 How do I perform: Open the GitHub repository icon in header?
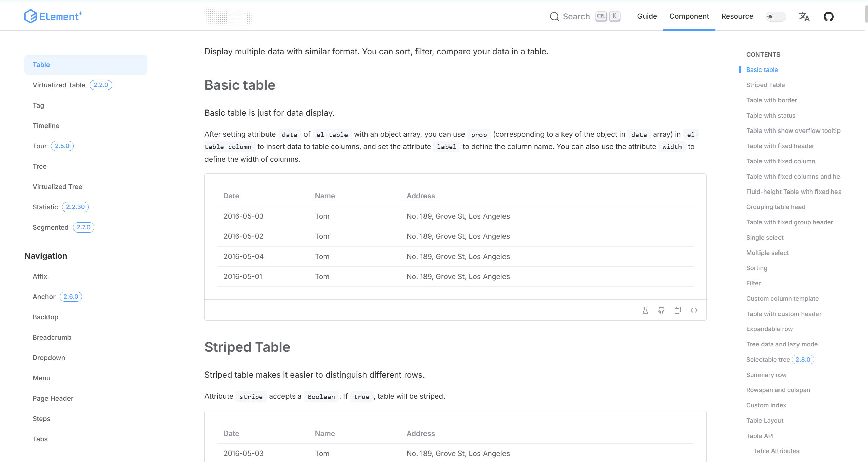click(x=828, y=16)
